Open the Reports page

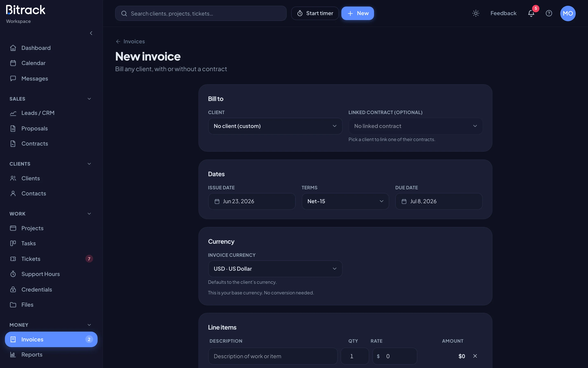click(51, 355)
